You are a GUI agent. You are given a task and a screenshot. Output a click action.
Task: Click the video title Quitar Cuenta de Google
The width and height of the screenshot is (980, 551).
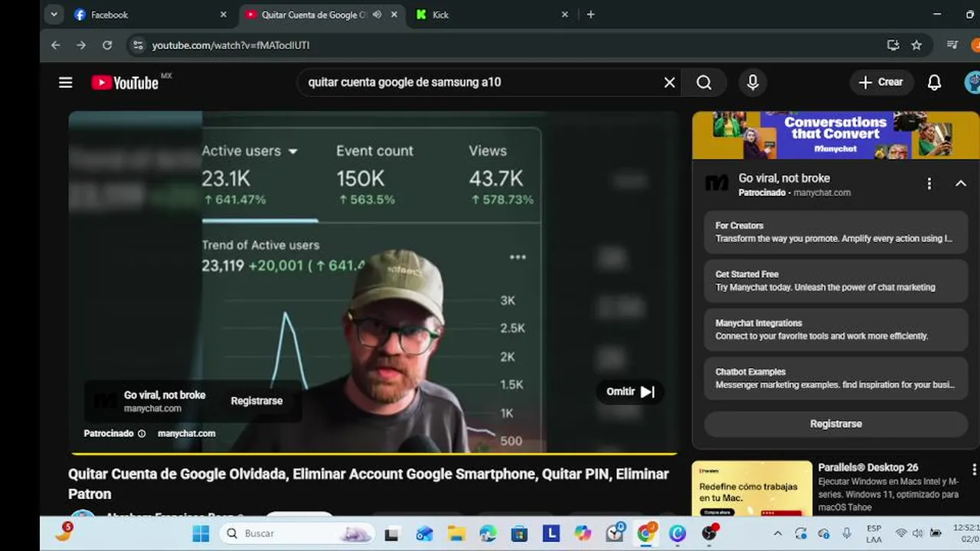[368, 484]
